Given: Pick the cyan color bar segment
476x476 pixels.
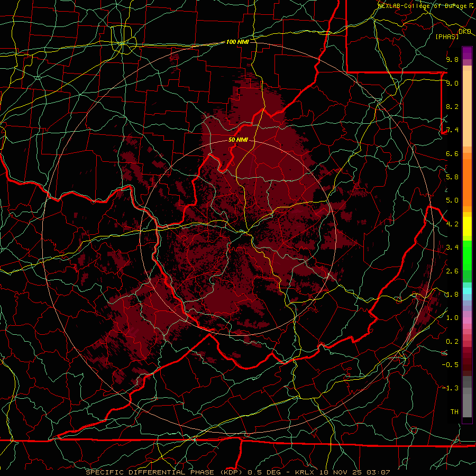Looking at the screenshot, I should click(467, 290).
